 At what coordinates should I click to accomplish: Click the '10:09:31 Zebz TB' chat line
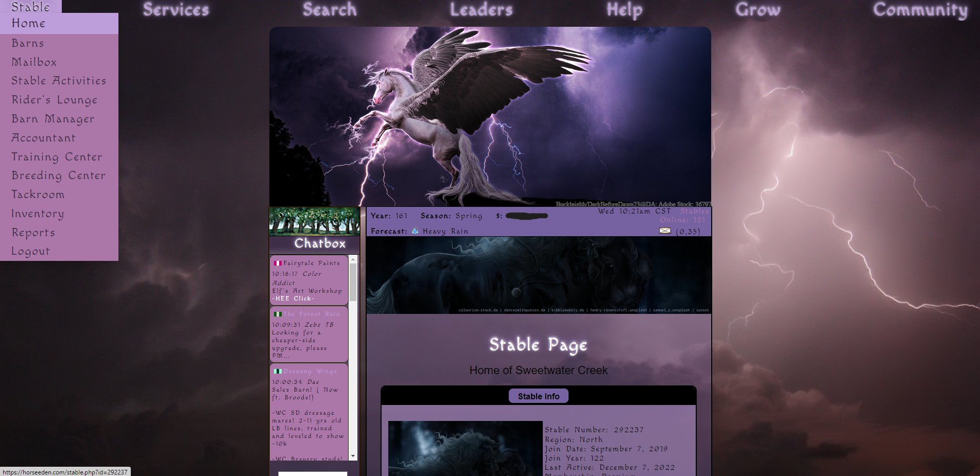[303, 325]
